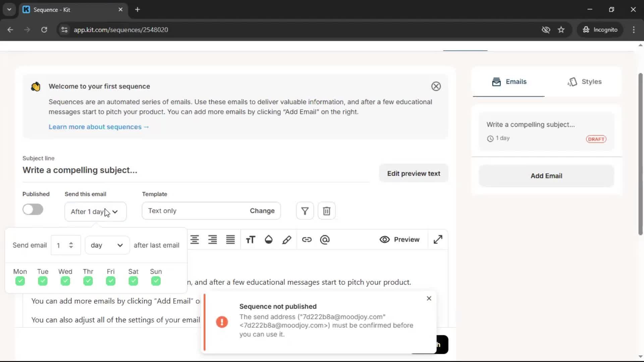Open the 'day' interval dropdown
The image size is (644, 362).
pos(107,245)
